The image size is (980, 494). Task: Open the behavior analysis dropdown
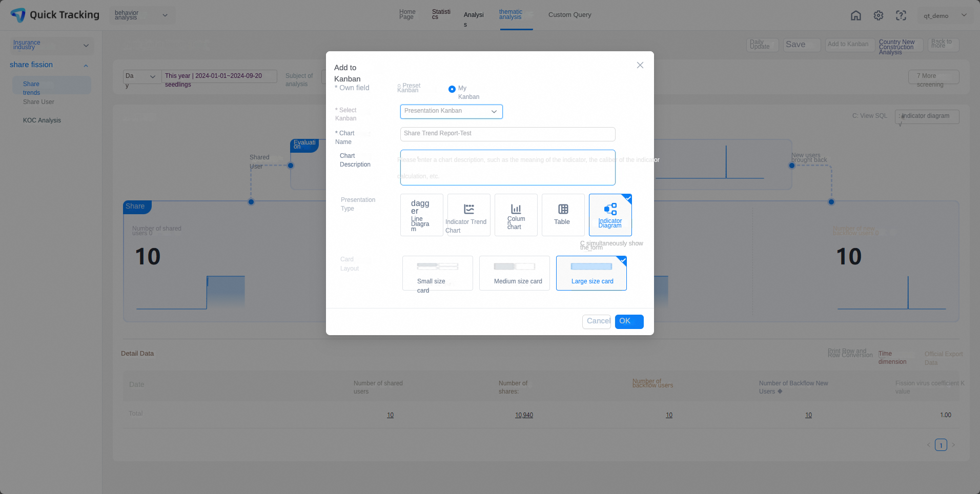(x=142, y=15)
